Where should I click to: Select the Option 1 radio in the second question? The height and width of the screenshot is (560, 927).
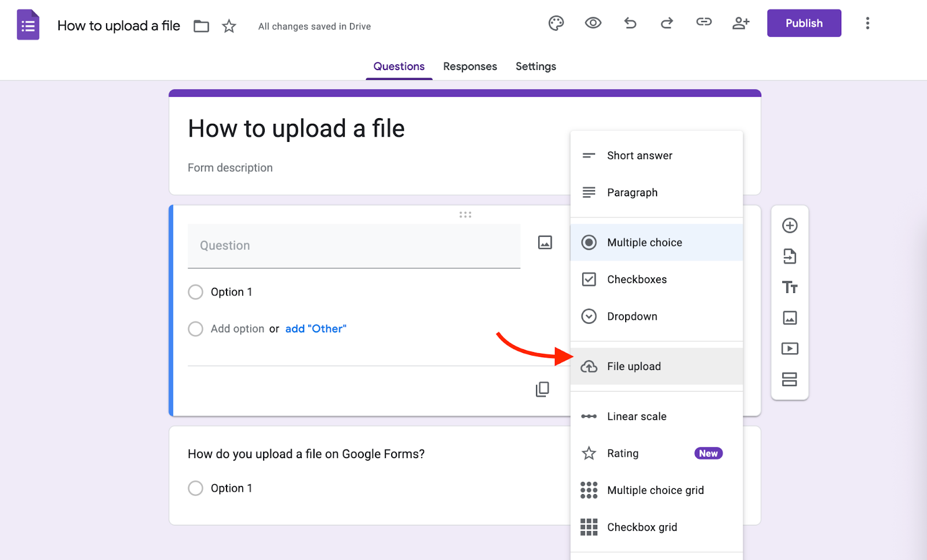coord(196,488)
